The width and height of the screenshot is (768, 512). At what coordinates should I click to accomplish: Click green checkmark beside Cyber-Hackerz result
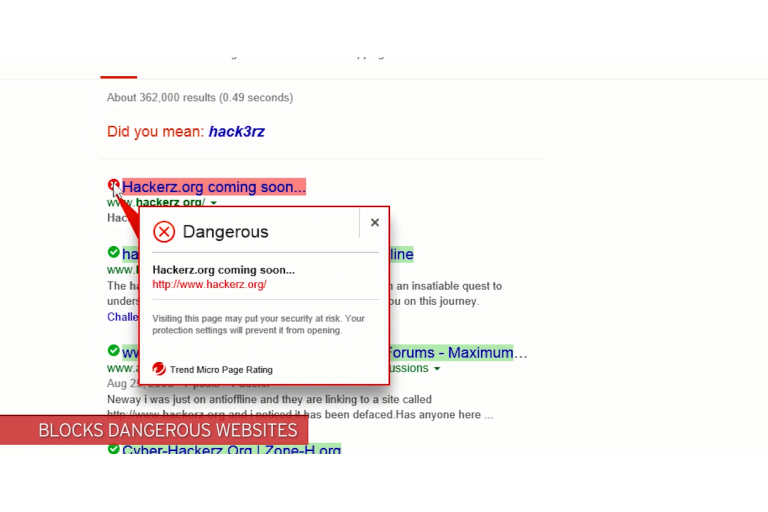(113, 449)
